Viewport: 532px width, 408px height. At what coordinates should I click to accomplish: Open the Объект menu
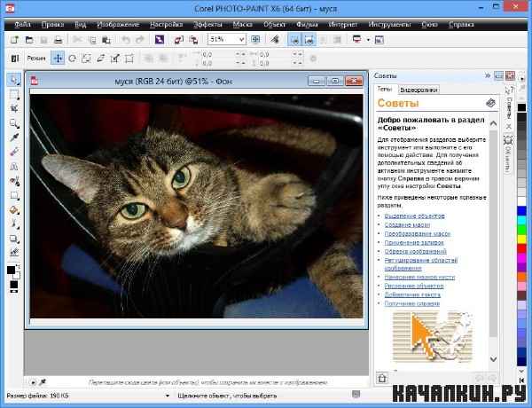pyautogui.click(x=275, y=25)
